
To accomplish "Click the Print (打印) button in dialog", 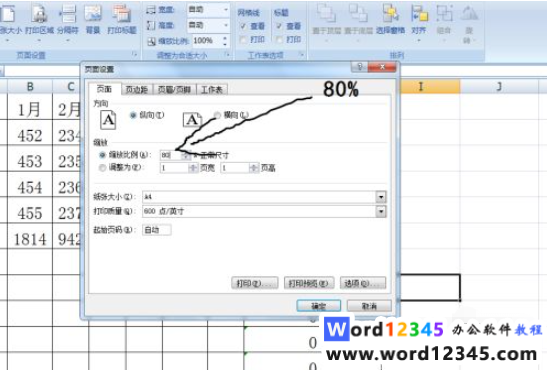I will click(255, 283).
